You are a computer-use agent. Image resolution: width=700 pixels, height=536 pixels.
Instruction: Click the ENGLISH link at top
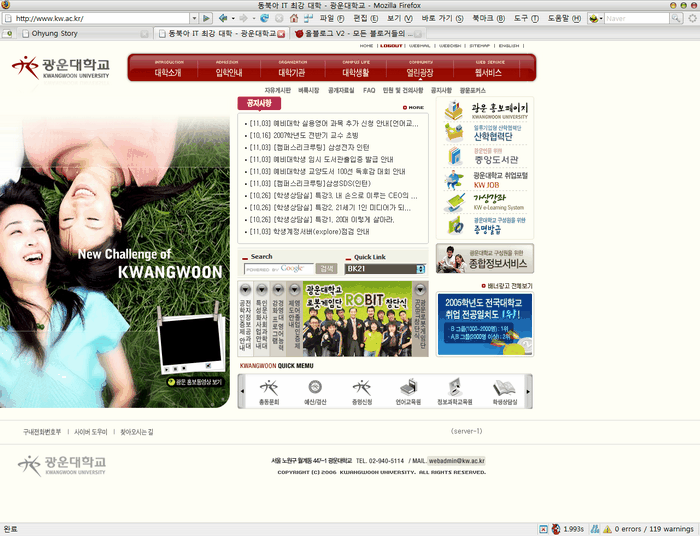(509, 46)
